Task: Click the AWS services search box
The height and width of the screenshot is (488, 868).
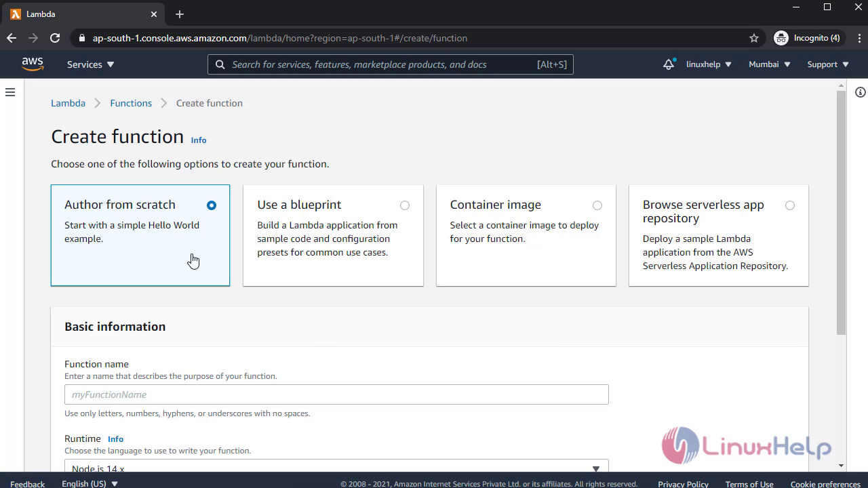Action: click(x=391, y=64)
